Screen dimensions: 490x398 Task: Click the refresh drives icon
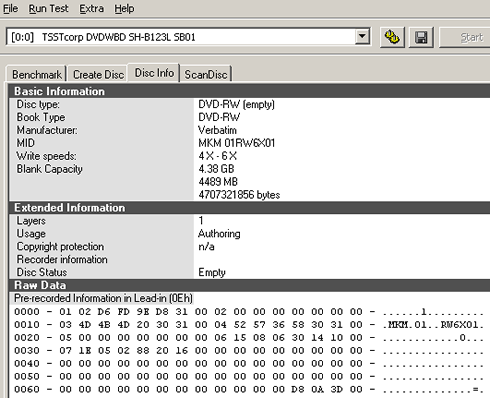(392, 37)
